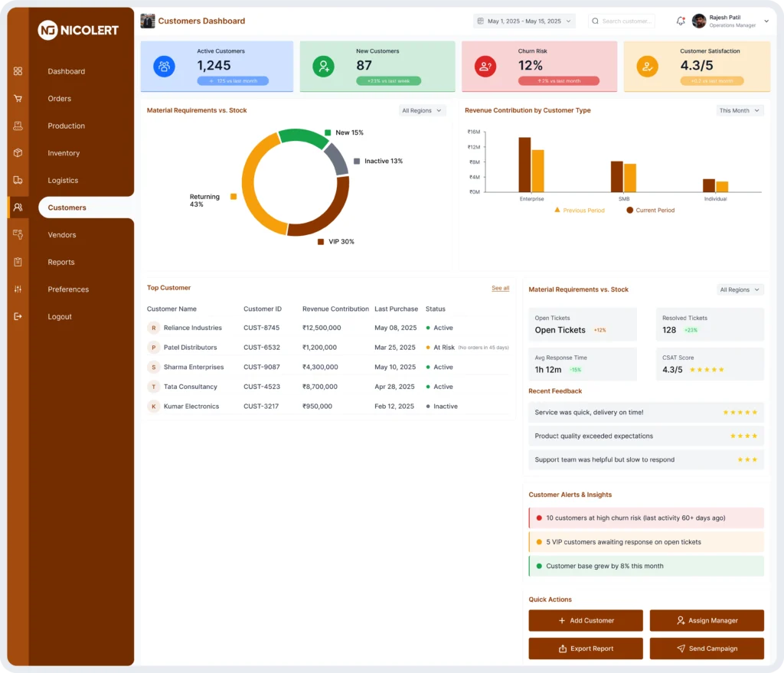This screenshot has width=784, height=673.
Task: Click the Active Customers blue circle icon
Action: click(164, 67)
